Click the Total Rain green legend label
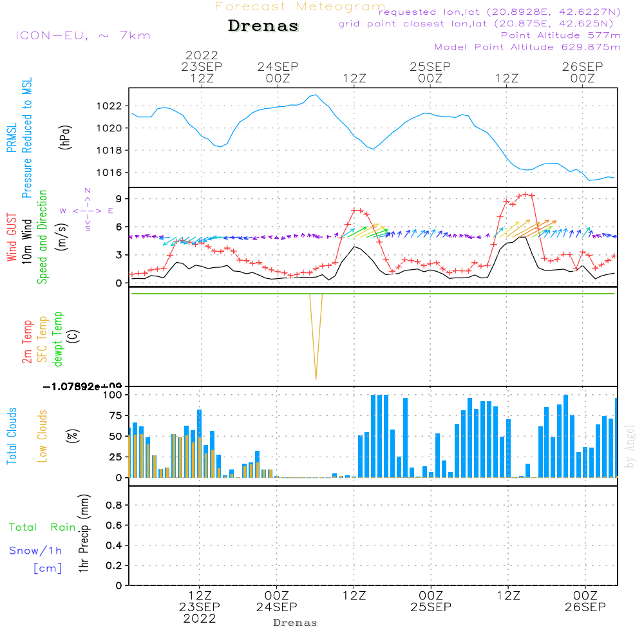This screenshot has width=644, height=644. pos(43,527)
